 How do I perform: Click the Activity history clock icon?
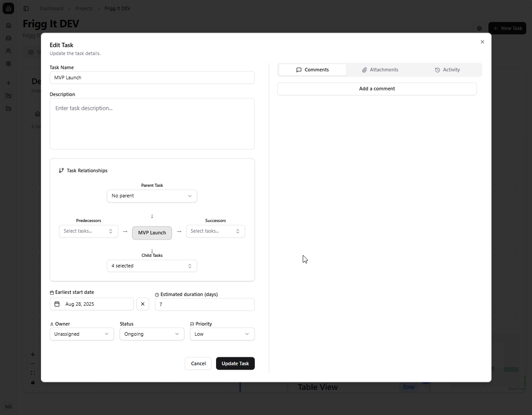point(437,70)
